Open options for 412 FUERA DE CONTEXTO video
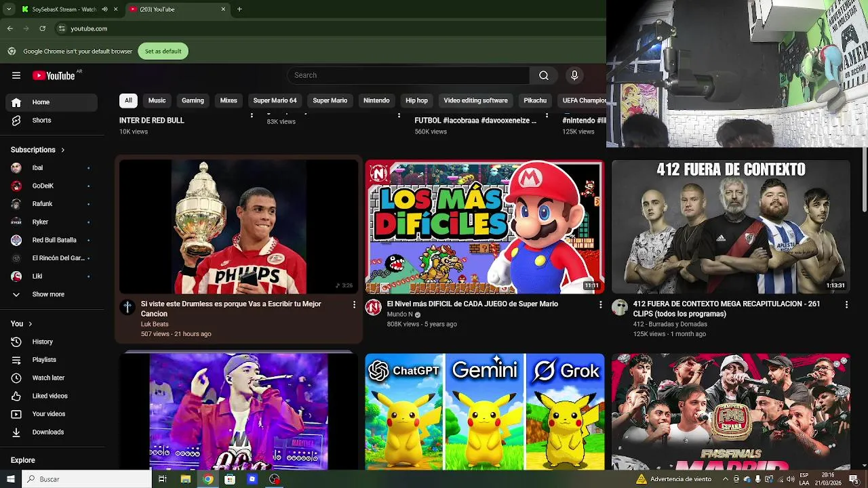Screen dimensions: 868x488 (846, 305)
